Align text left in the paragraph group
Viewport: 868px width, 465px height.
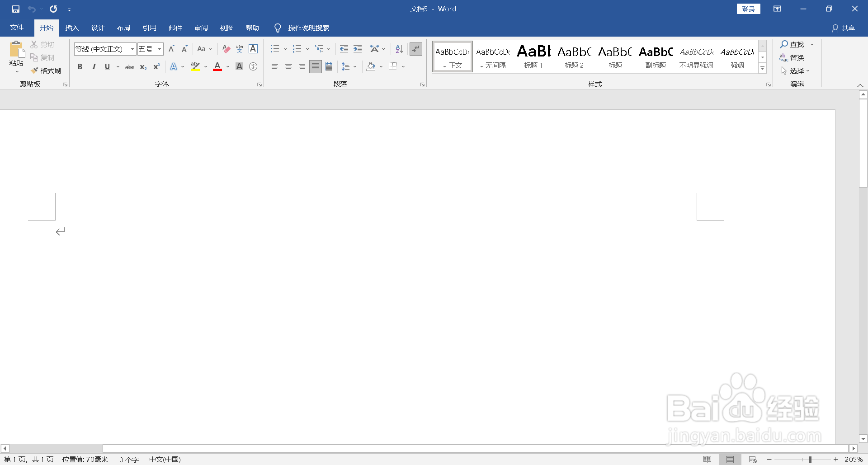(x=274, y=66)
